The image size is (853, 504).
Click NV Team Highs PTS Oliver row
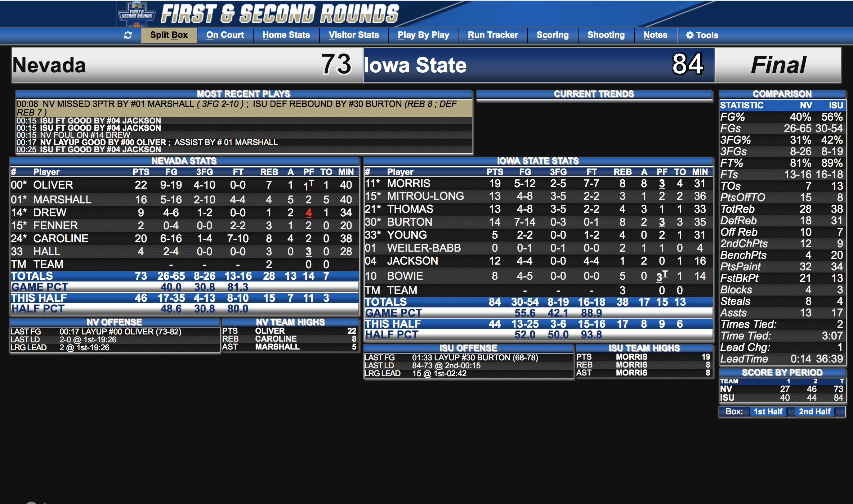point(290,331)
